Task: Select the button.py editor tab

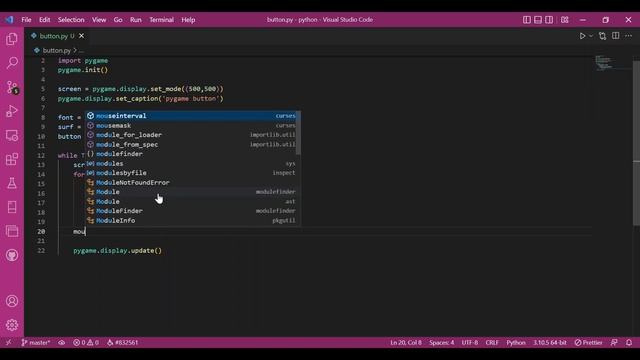Action: [x=57, y=36]
